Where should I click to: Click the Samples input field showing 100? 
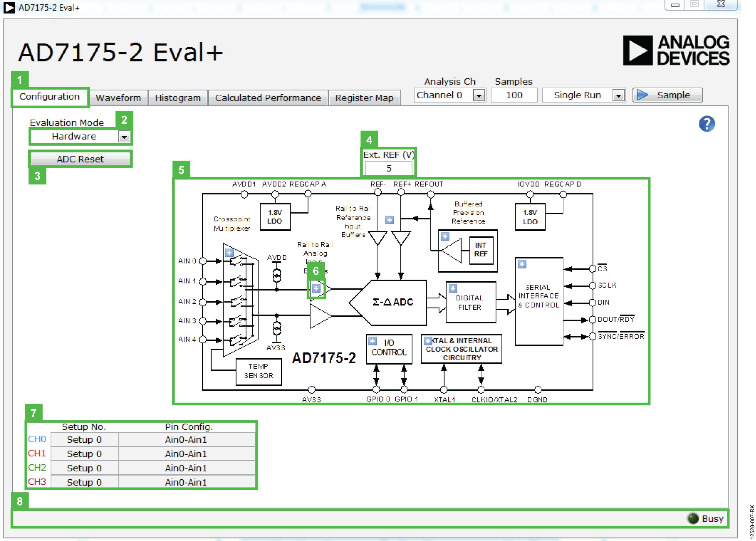pos(514,95)
